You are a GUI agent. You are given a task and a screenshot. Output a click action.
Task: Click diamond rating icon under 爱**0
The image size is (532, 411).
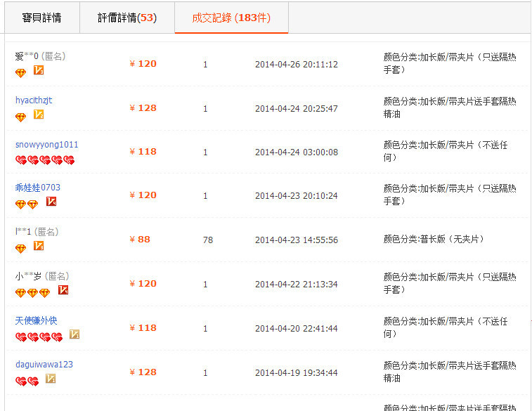[x=20, y=73]
